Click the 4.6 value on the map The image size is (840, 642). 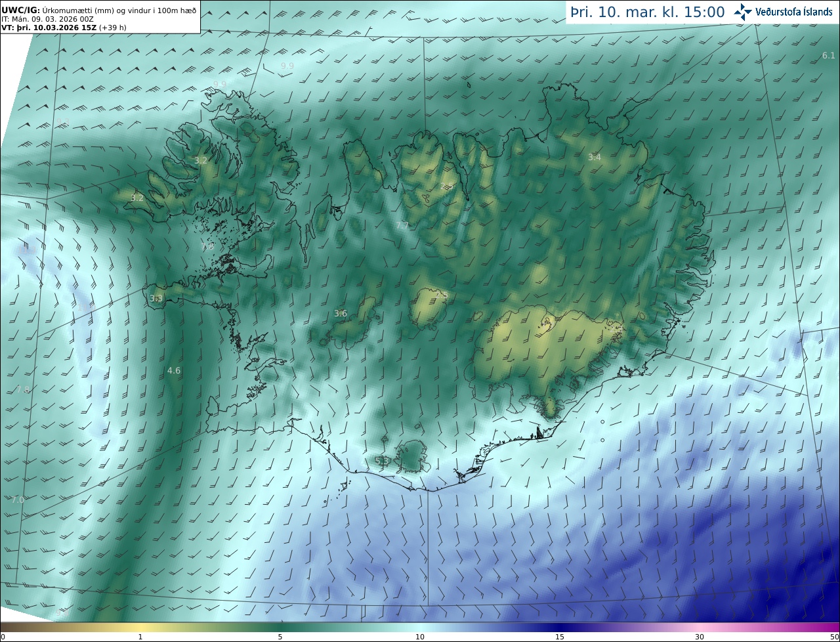tap(174, 370)
